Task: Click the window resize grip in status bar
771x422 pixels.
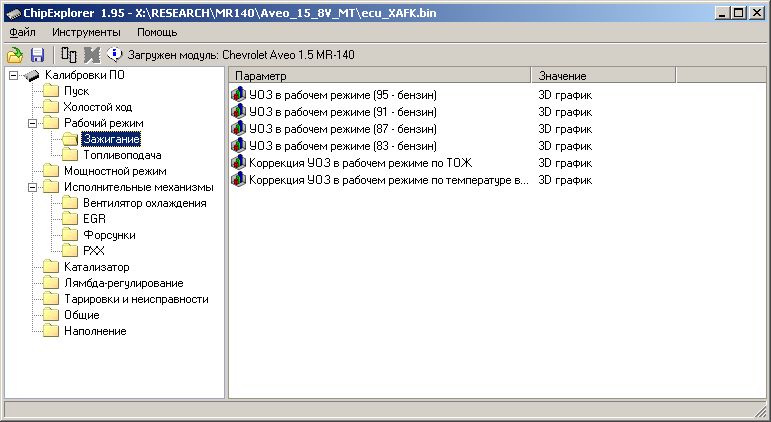Action: point(760,410)
